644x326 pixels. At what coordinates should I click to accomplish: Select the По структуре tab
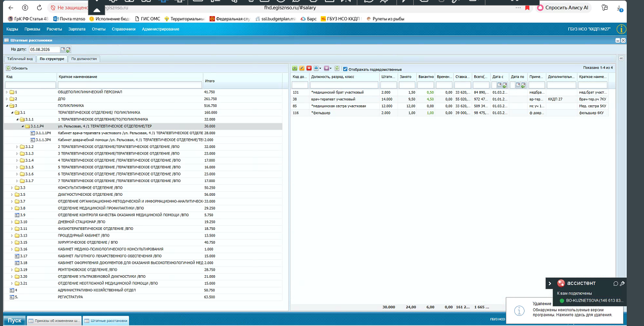[52, 59]
